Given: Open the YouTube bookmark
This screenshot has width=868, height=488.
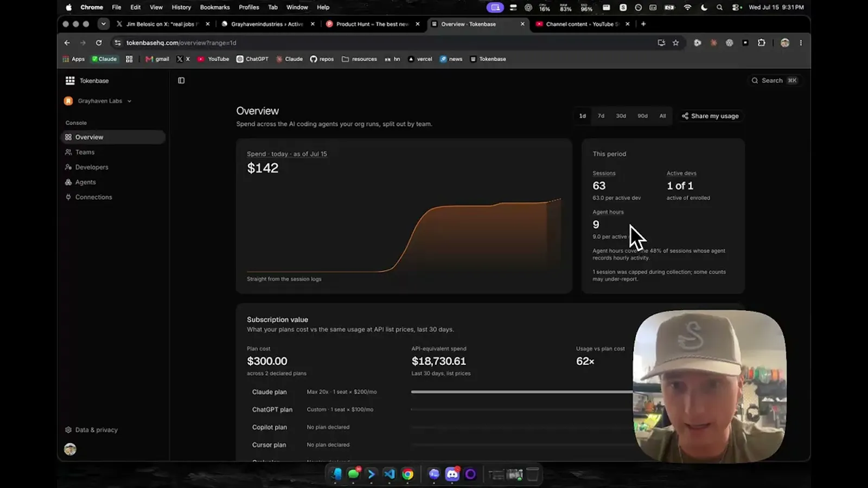Looking at the screenshot, I should click(x=213, y=59).
